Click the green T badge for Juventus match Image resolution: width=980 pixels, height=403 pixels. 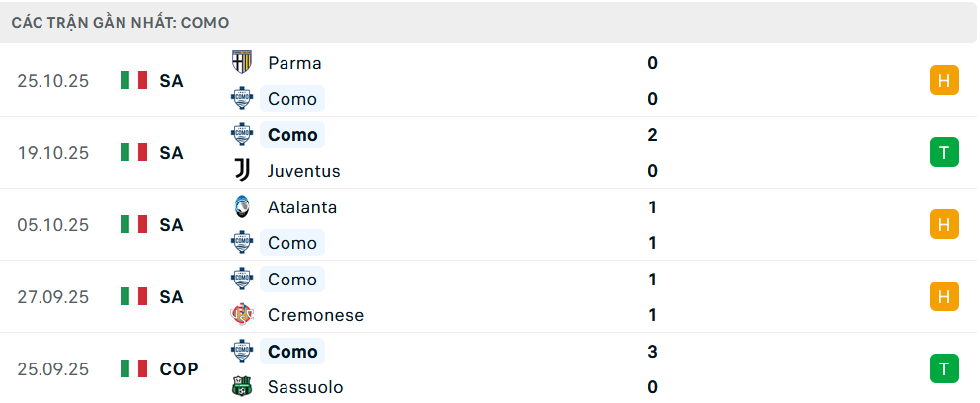(x=943, y=152)
